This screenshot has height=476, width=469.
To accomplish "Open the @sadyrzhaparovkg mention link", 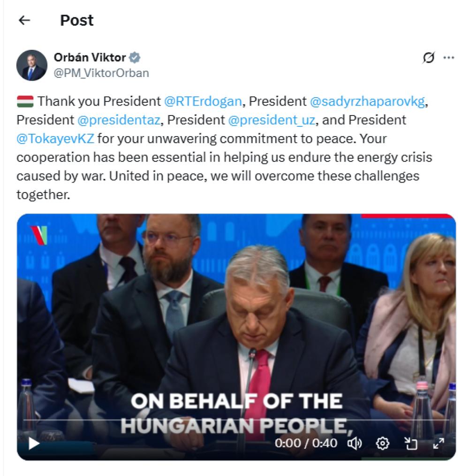I will point(367,101).
